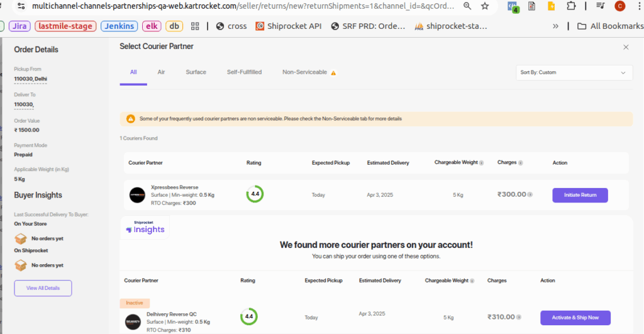Click the Chargeable Weight info icon
Viewport: 644px width, 334px height.
[482, 163]
